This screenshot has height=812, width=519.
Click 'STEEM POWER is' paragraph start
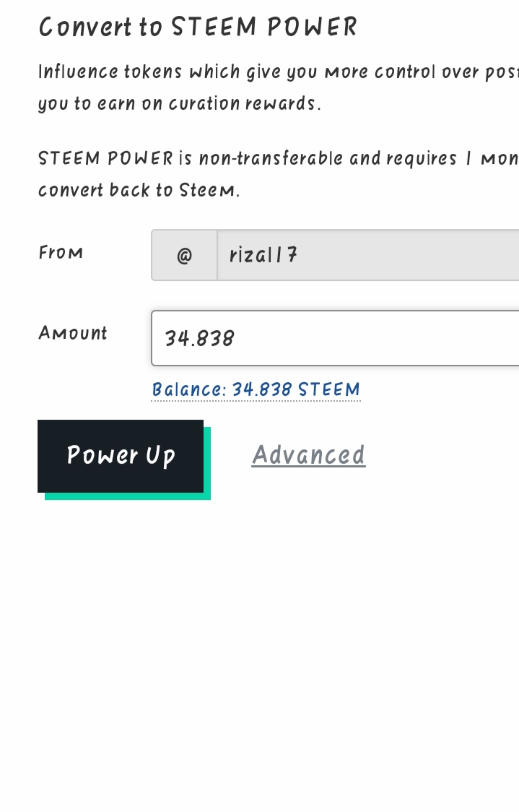pyautogui.click(x=115, y=158)
